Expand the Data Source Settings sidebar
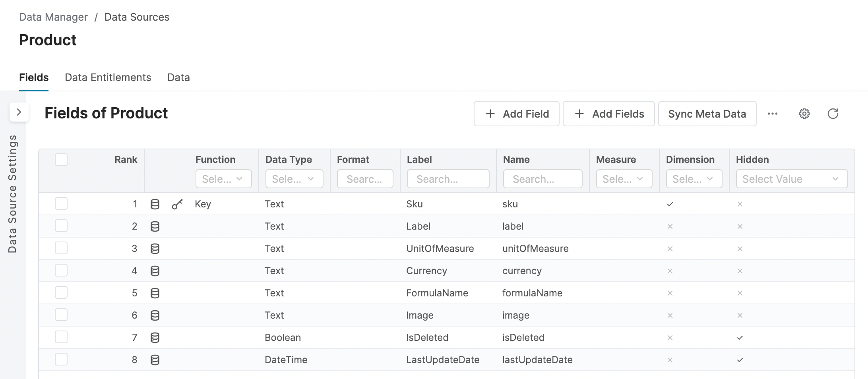The height and width of the screenshot is (379, 868). click(x=19, y=112)
